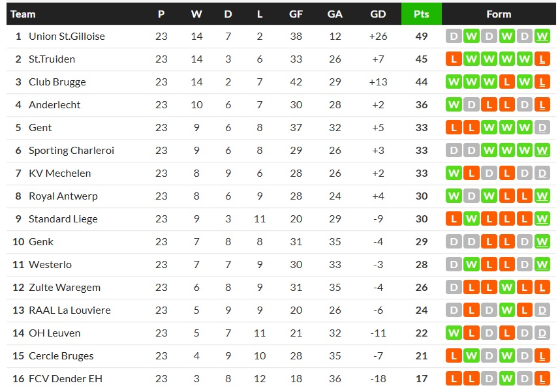
Task: Open the Standard Liege team link
Action: [x=63, y=219]
